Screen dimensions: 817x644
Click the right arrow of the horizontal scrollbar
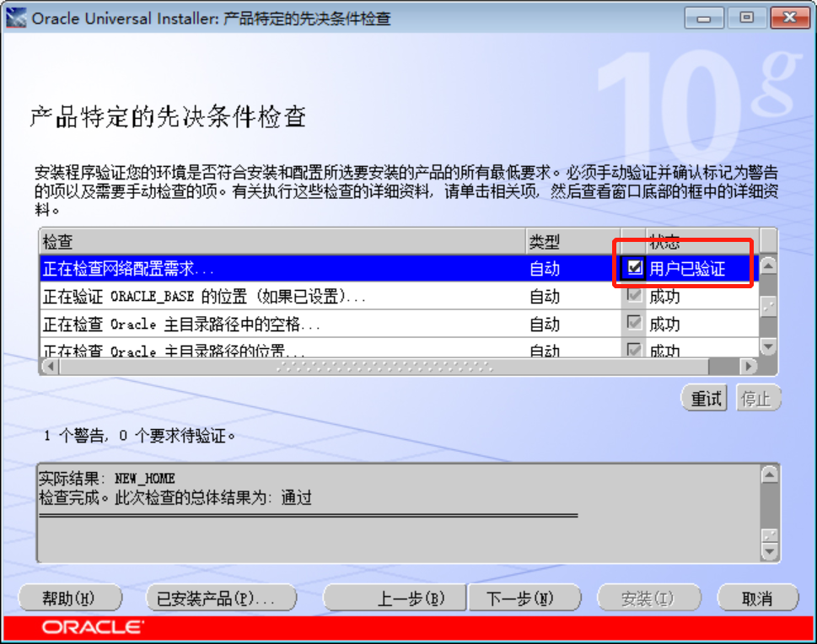pos(749,367)
